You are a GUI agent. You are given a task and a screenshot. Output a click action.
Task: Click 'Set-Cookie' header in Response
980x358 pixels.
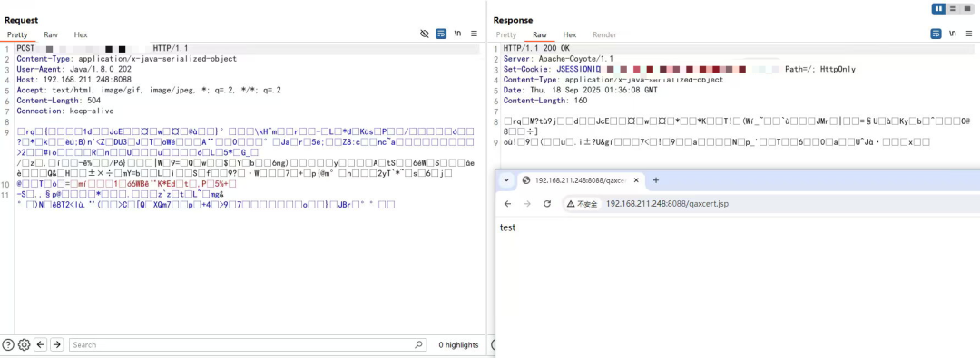[x=526, y=70]
